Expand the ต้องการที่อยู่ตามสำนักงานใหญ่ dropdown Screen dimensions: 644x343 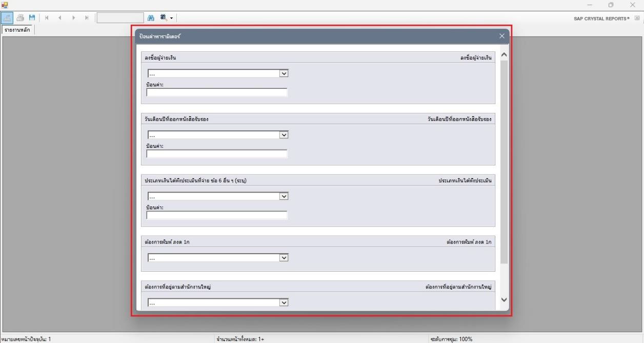click(284, 303)
